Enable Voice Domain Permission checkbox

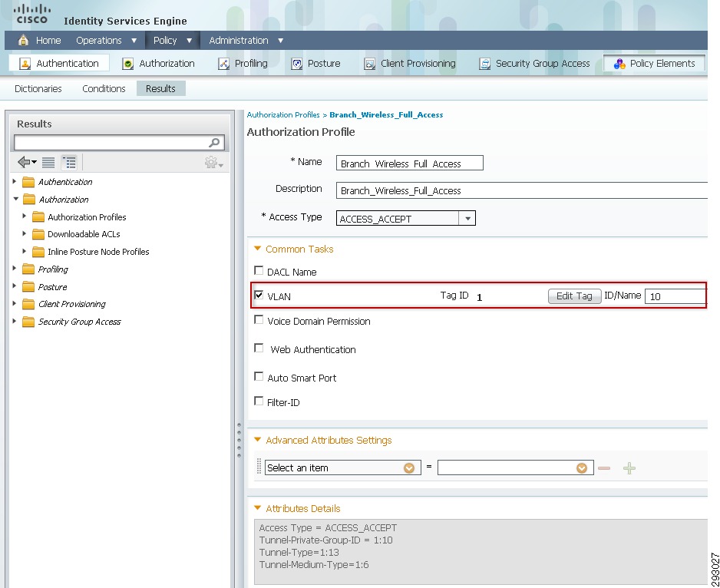click(x=259, y=320)
